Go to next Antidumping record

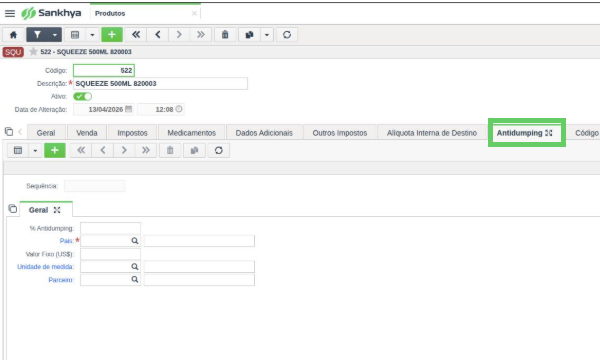pyautogui.click(x=124, y=150)
